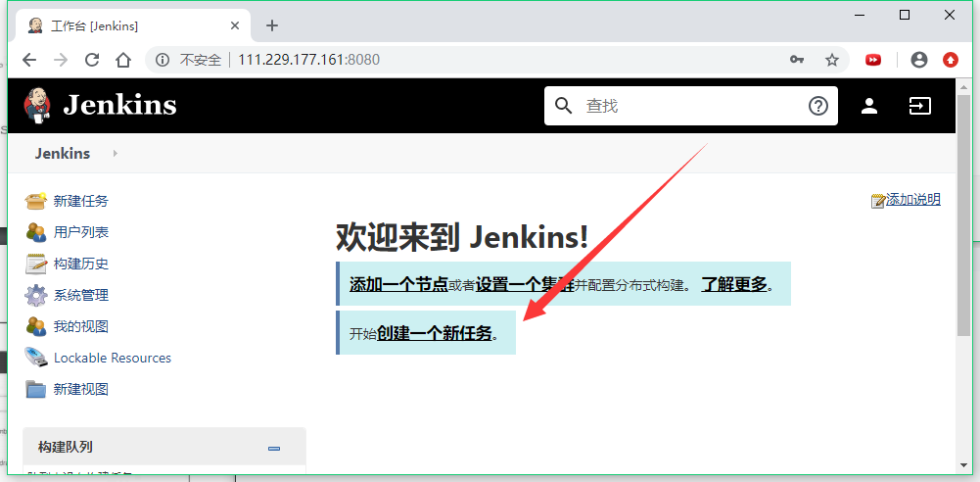The width and height of the screenshot is (980, 482).
Task: Click the search magnifier icon
Action: (563, 106)
